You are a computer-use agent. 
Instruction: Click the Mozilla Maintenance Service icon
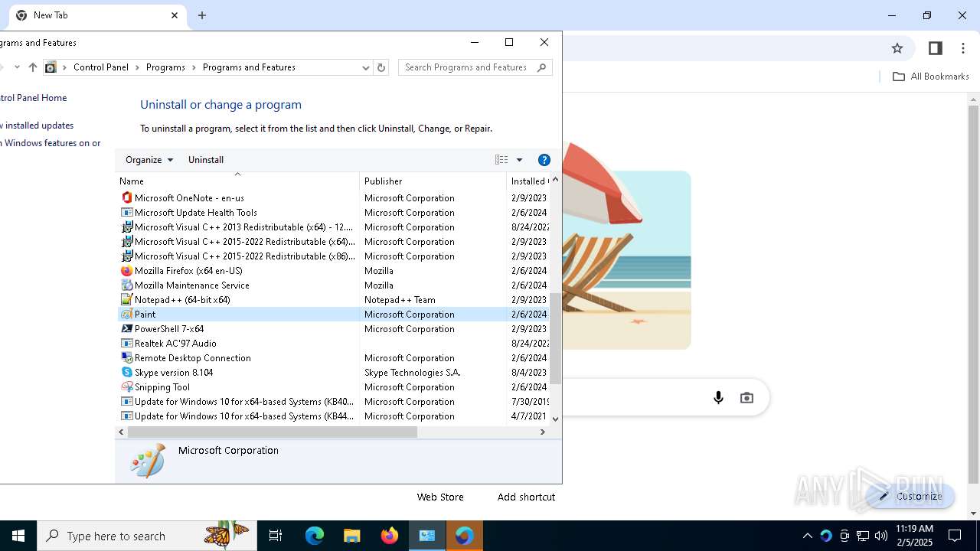click(x=127, y=285)
